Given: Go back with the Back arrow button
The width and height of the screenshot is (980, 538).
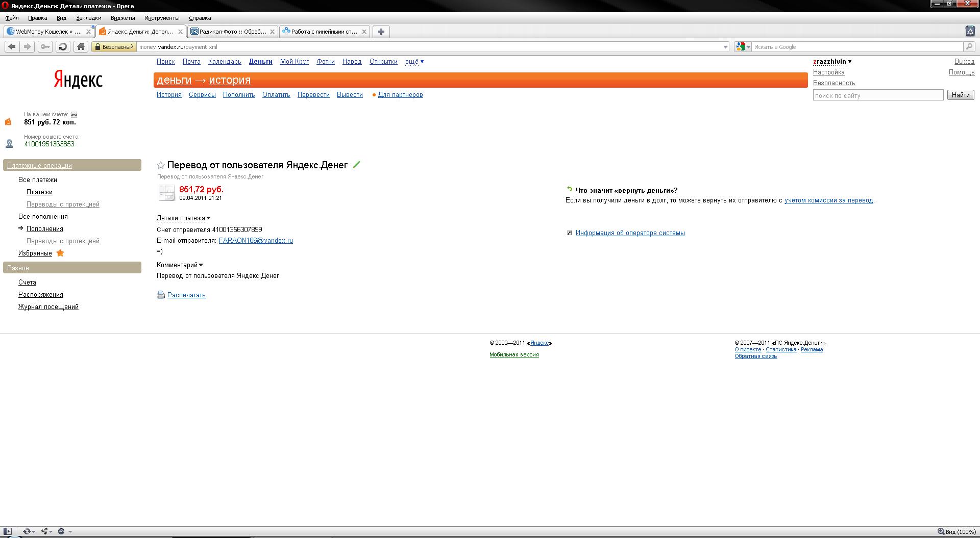Looking at the screenshot, I should 12,47.
